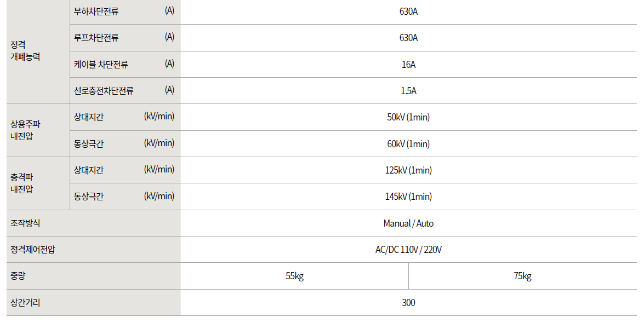Screen dimensions: 644x323
Task: Select the 상간거리 value 300
Action: pyautogui.click(x=408, y=303)
